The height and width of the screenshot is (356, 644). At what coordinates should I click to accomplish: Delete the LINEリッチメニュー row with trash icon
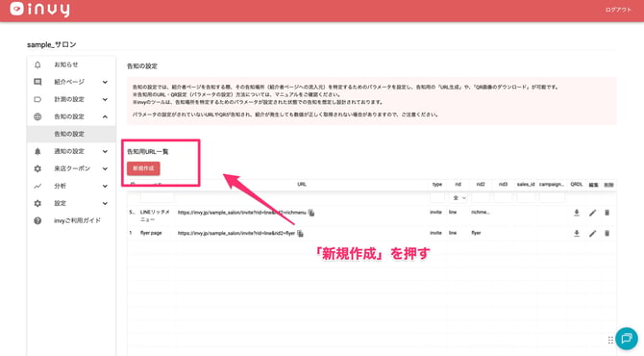tap(607, 213)
